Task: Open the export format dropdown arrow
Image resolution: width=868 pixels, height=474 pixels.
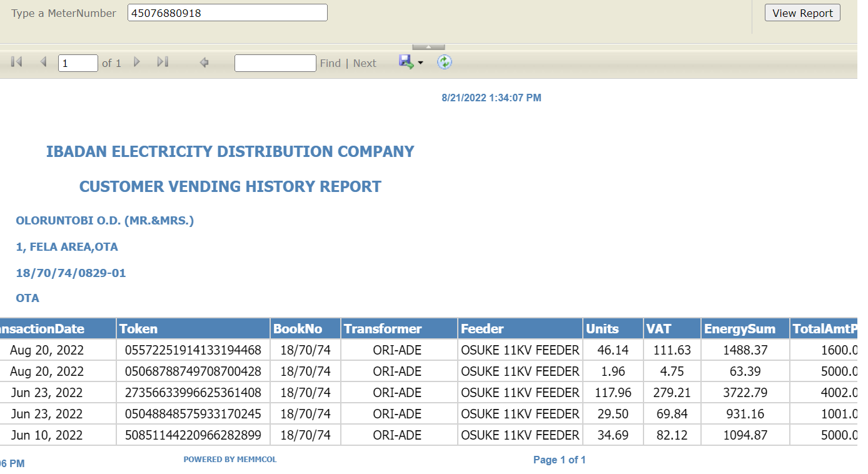Action: [x=421, y=63]
